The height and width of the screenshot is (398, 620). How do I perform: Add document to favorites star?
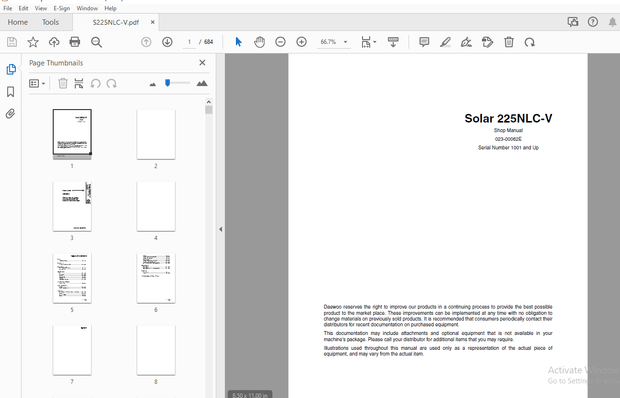point(33,42)
